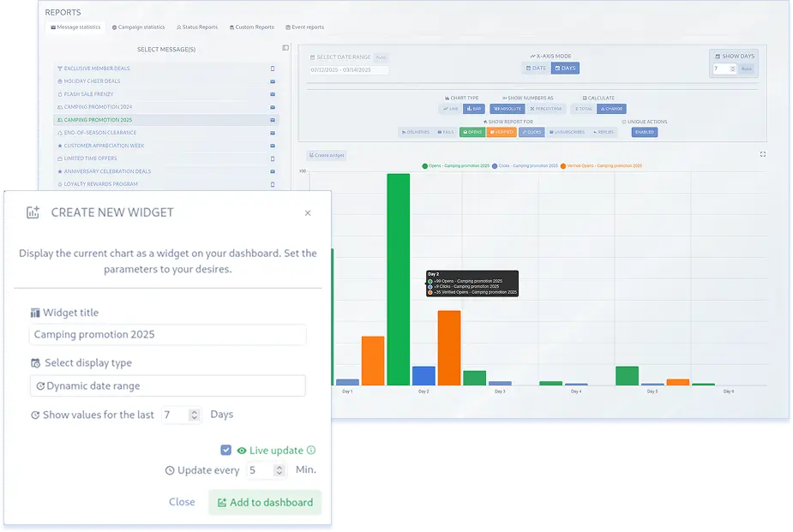Viewport: 793px width, 532px height.
Task: Open the Dynamic date range display type dropdown
Action: 168,386
